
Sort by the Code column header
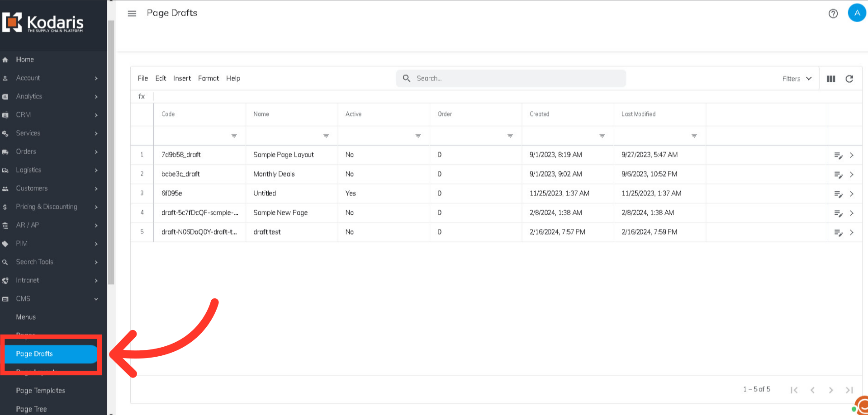tap(168, 114)
